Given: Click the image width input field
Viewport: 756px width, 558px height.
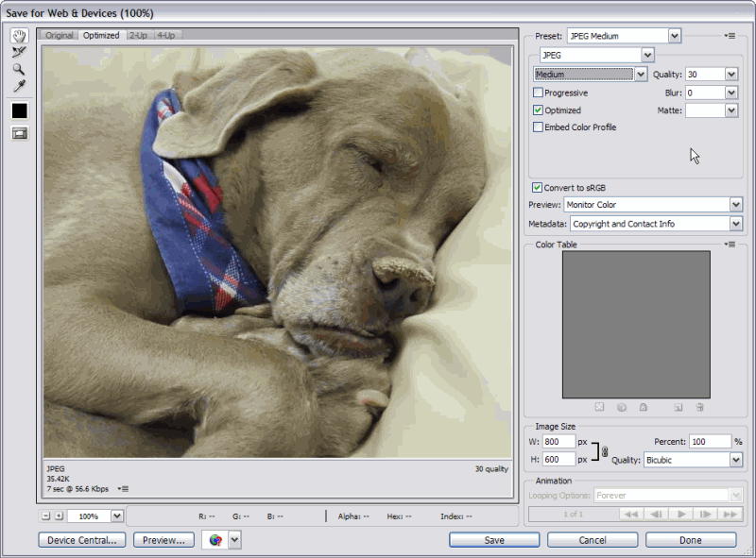Looking at the screenshot, I should 558,442.
